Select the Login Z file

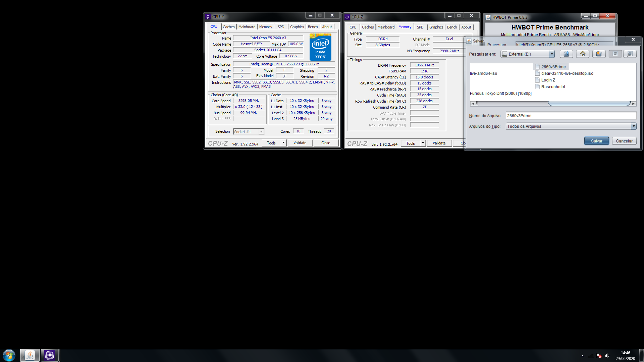tap(545, 80)
